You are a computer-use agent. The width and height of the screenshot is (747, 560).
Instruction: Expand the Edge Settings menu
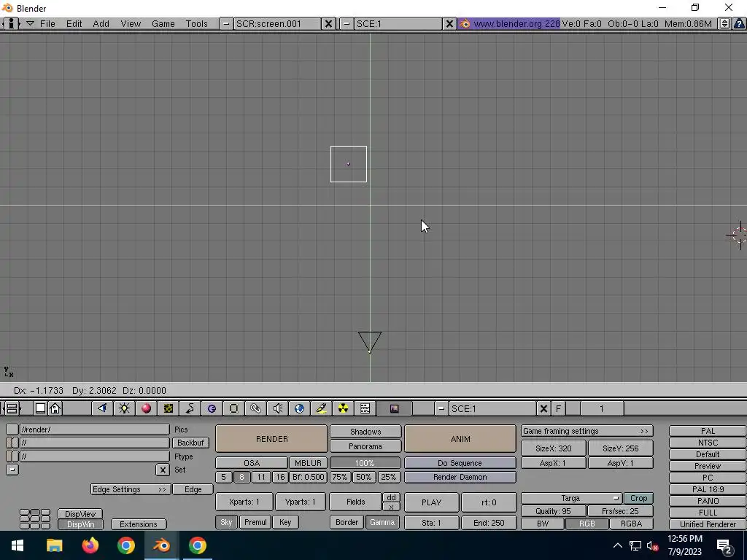(x=130, y=489)
